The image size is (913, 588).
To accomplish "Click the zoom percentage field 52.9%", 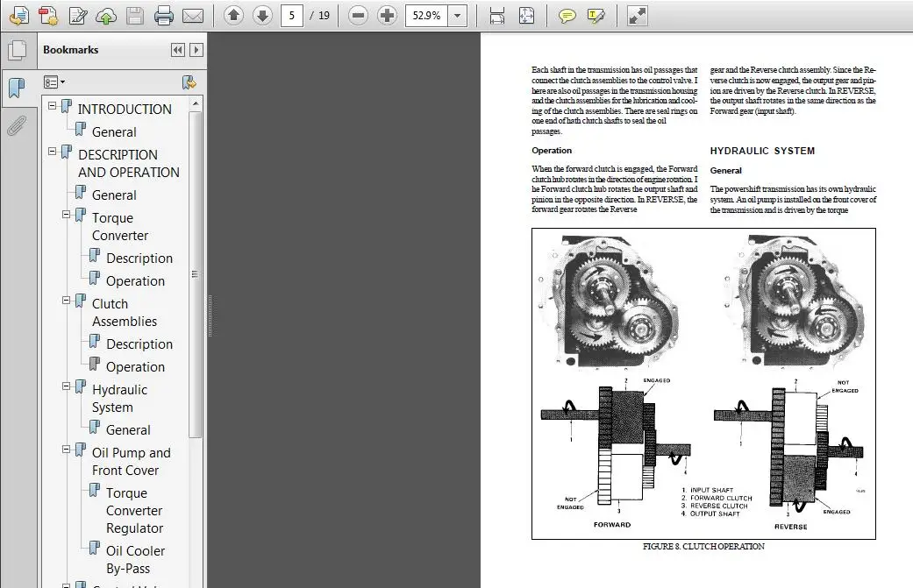I will pyautogui.click(x=427, y=16).
